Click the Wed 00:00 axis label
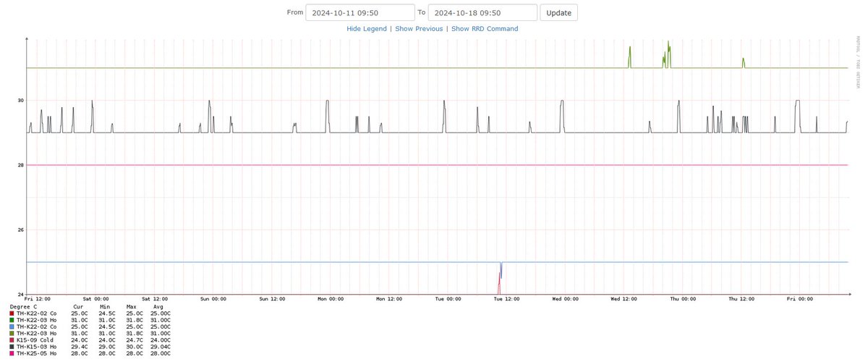This screenshot has height=362, width=868. [x=565, y=298]
